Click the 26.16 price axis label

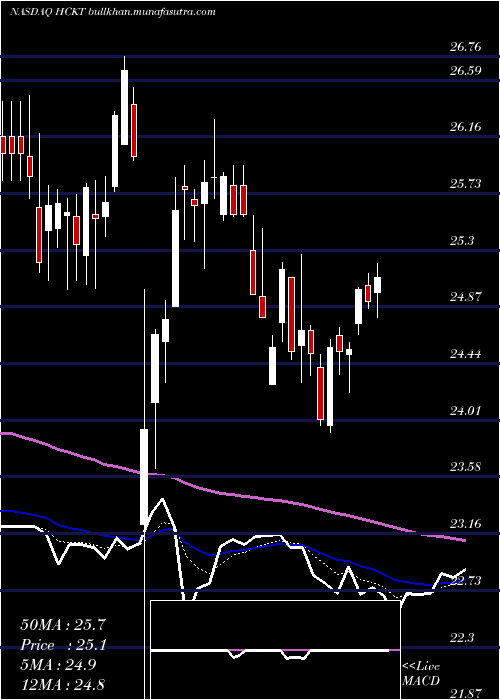click(x=466, y=127)
